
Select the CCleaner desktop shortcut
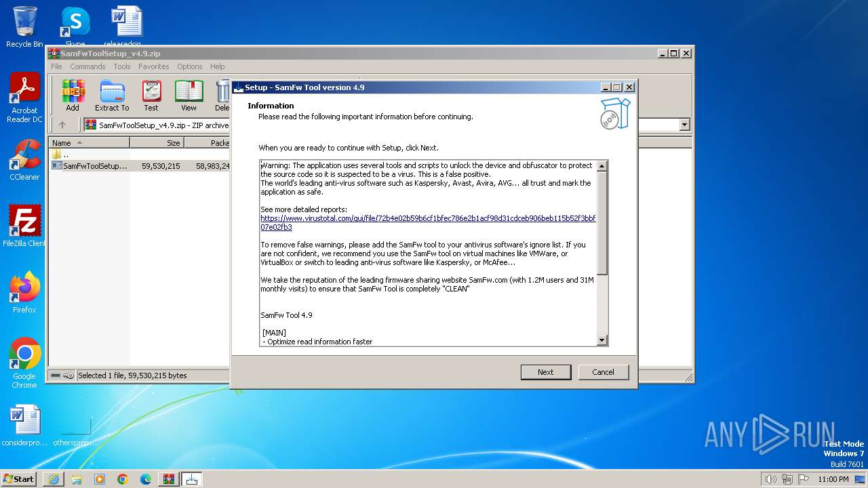[24, 160]
